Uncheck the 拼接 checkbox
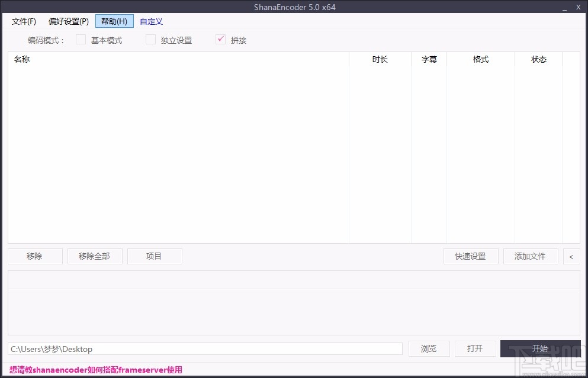588x378 pixels. 220,39
